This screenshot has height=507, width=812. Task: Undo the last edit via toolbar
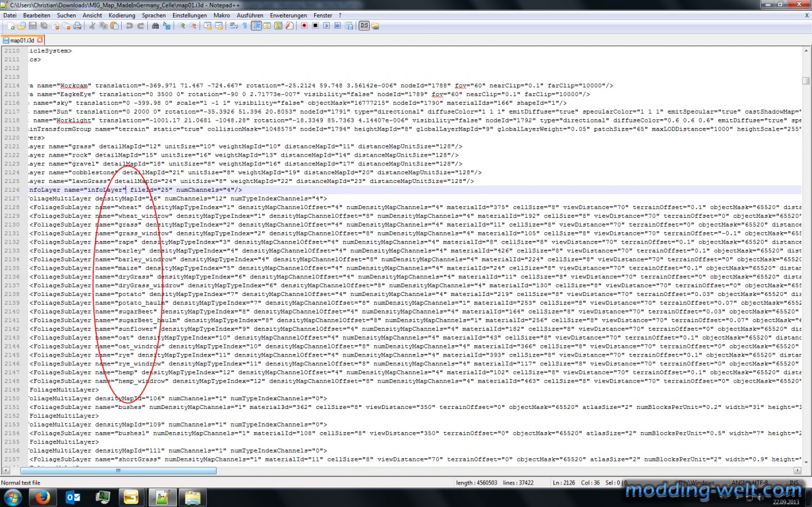coord(129,26)
